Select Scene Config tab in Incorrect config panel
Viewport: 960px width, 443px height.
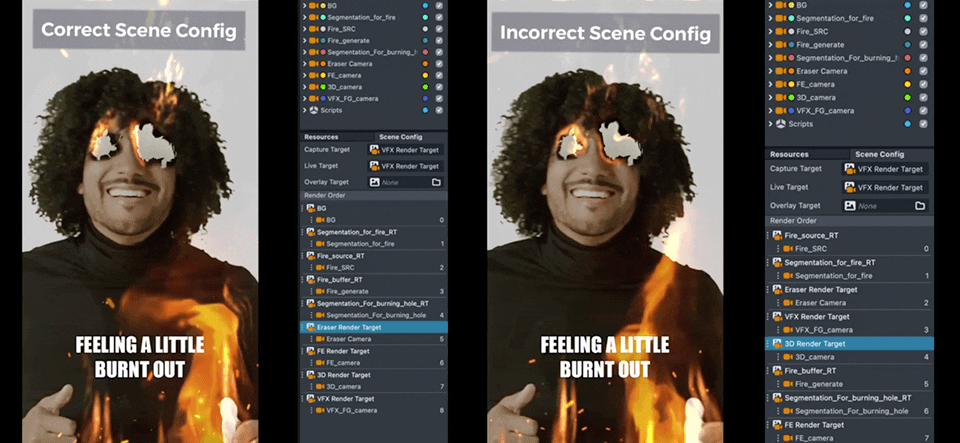(x=878, y=154)
